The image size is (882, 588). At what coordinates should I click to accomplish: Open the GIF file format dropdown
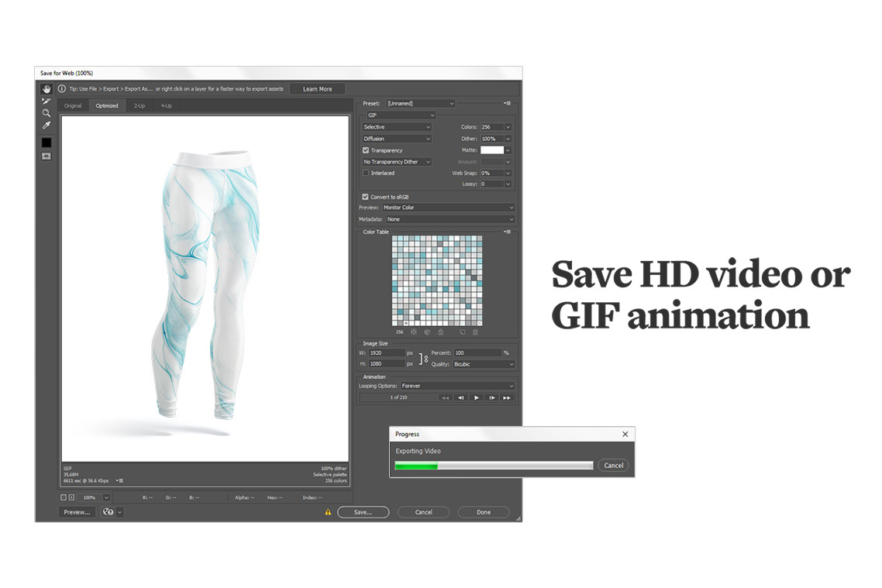tap(401, 115)
